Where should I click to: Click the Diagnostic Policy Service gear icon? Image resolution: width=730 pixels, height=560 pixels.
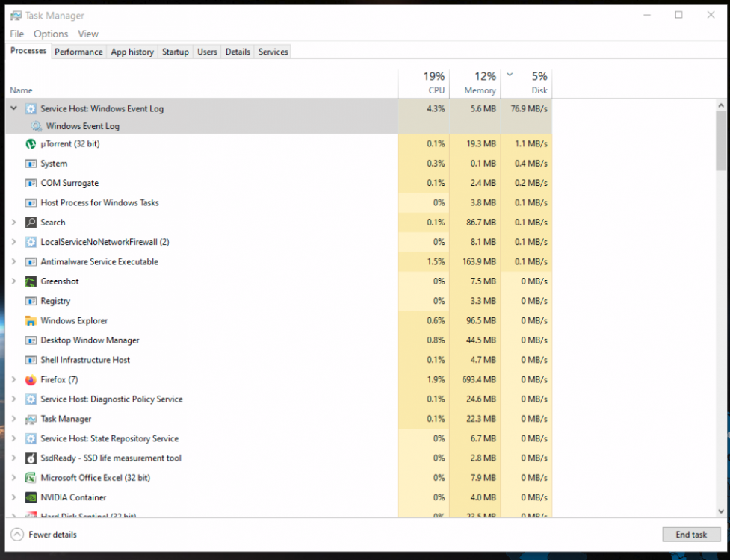pos(31,399)
